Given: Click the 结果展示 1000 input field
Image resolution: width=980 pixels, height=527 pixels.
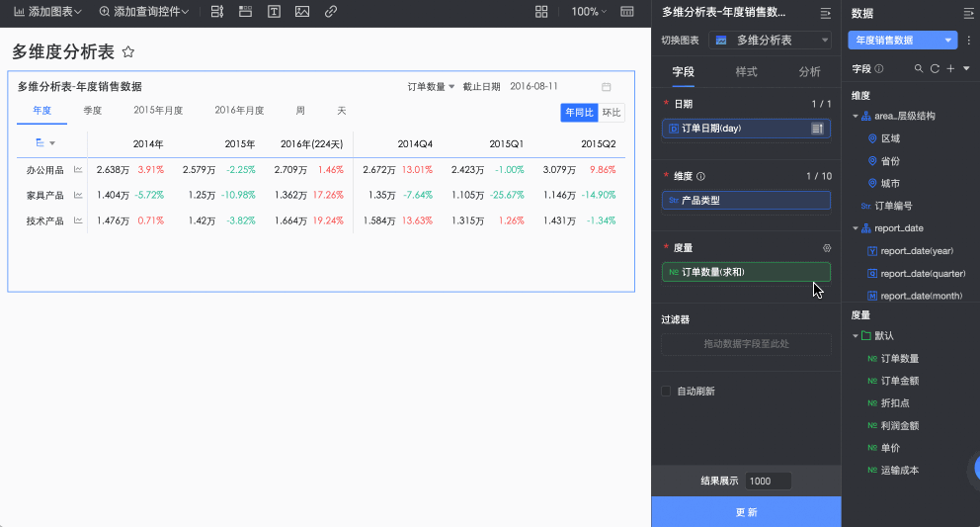Looking at the screenshot, I should pyautogui.click(x=769, y=481).
